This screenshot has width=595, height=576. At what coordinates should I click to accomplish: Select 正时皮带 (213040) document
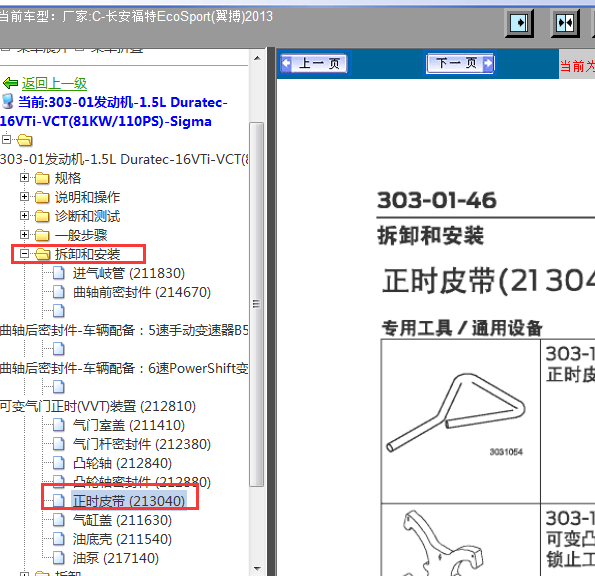click(129, 501)
